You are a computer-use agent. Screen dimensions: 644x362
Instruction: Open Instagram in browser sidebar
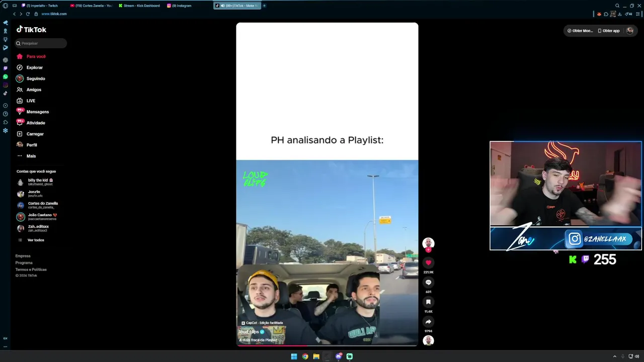coord(6,85)
